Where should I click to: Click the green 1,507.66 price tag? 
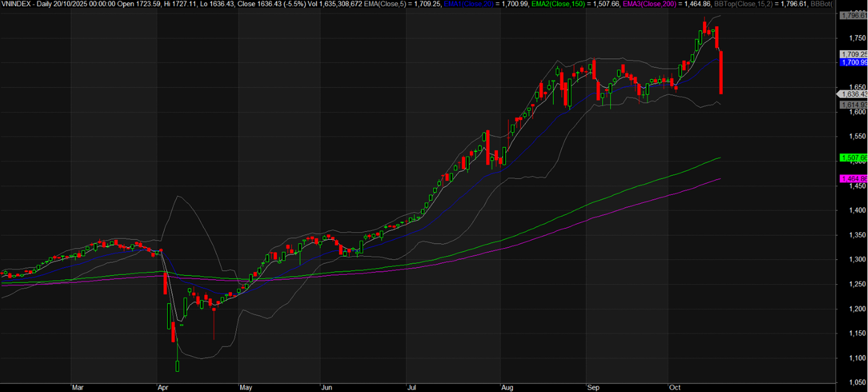(853, 158)
